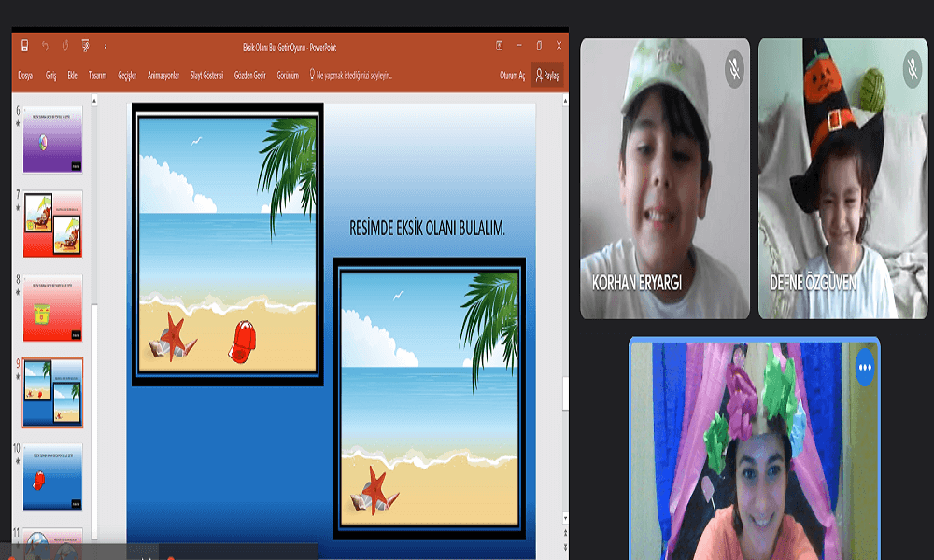Image resolution: width=934 pixels, height=560 pixels.
Task: Select slide 9 thumbnail with two beach pictures
Action: [x=52, y=393]
